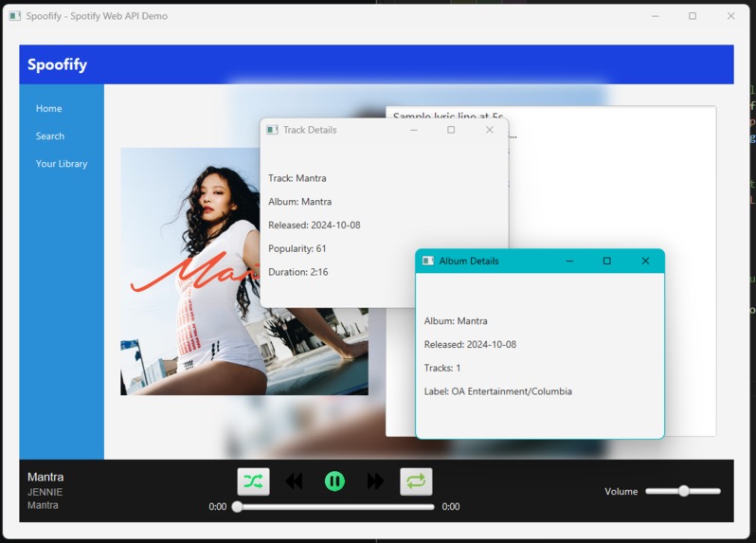Click 'Tracks: 1' text
The image size is (756, 543).
tap(442, 368)
